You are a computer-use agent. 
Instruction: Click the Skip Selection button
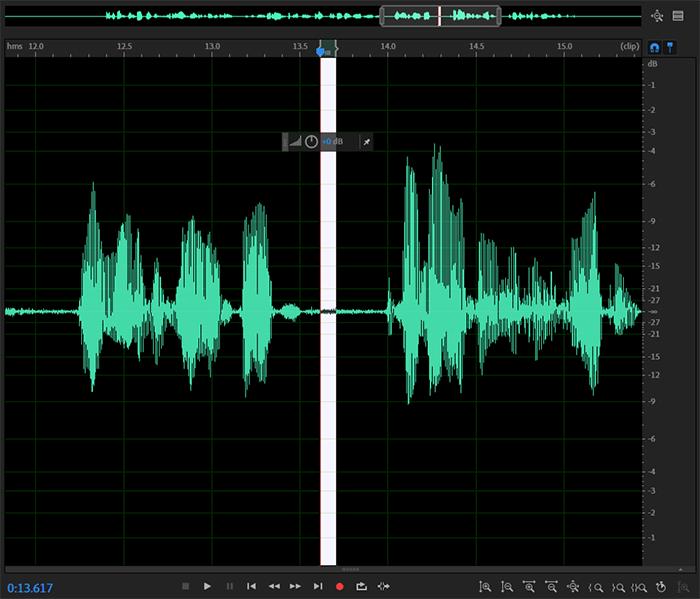384,586
